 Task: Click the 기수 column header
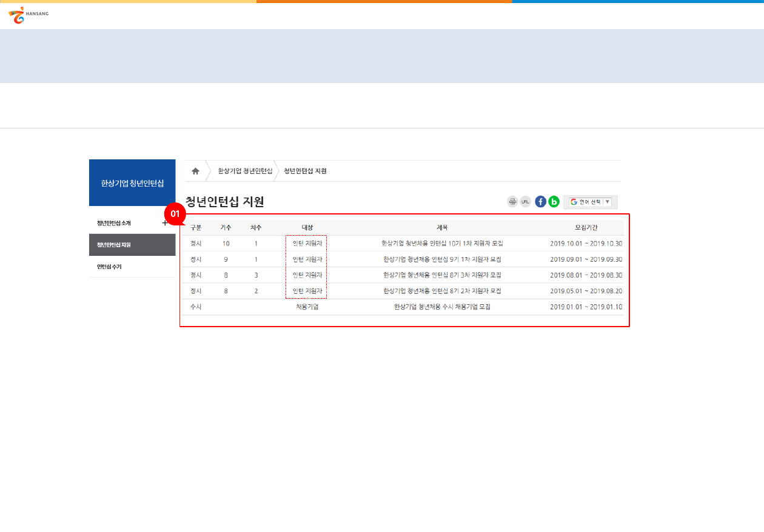coord(226,228)
